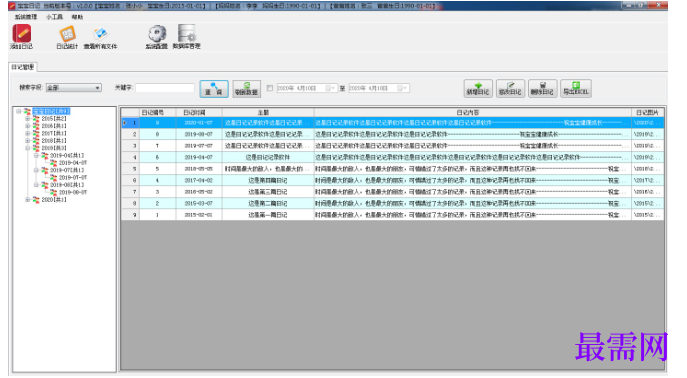Viewport: 687px width, 378px height.
Task: Click the 2020-01-07 date cell
Action: [199, 123]
